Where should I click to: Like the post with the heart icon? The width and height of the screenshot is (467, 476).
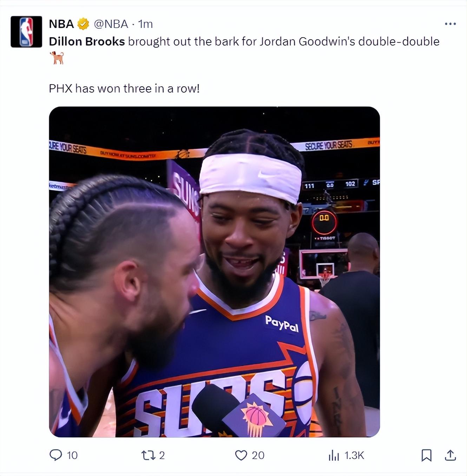[x=241, y=455]
